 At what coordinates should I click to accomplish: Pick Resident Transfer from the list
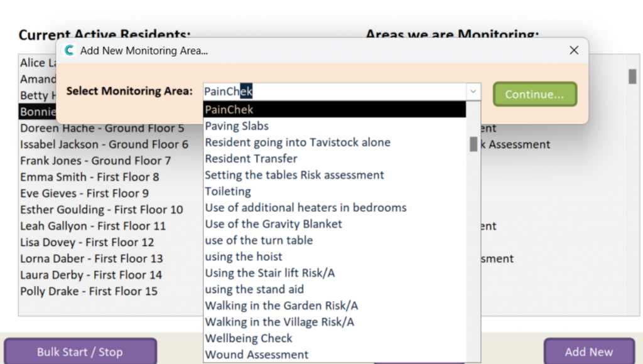[x=251, y=159]
